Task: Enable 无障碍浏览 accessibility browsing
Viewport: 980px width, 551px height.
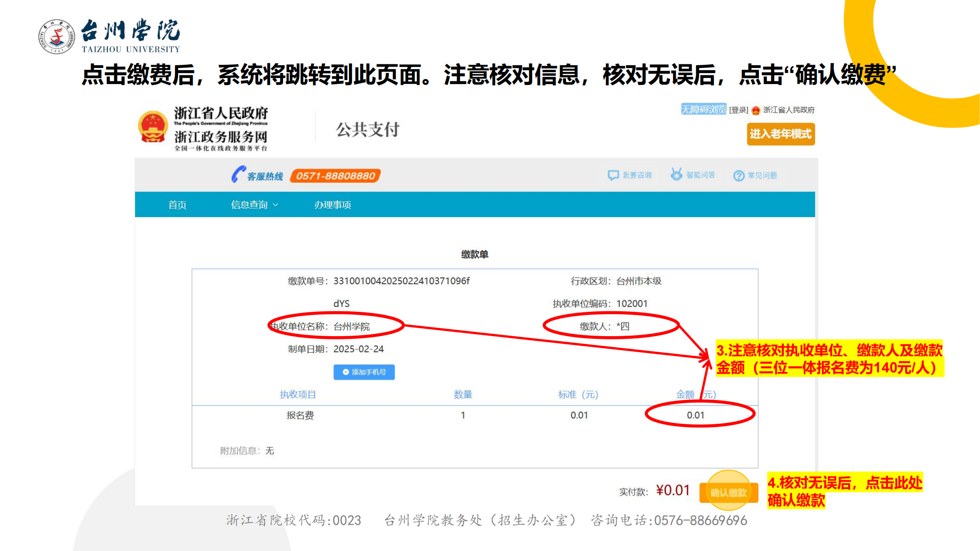Action: (x=703, y=109)
